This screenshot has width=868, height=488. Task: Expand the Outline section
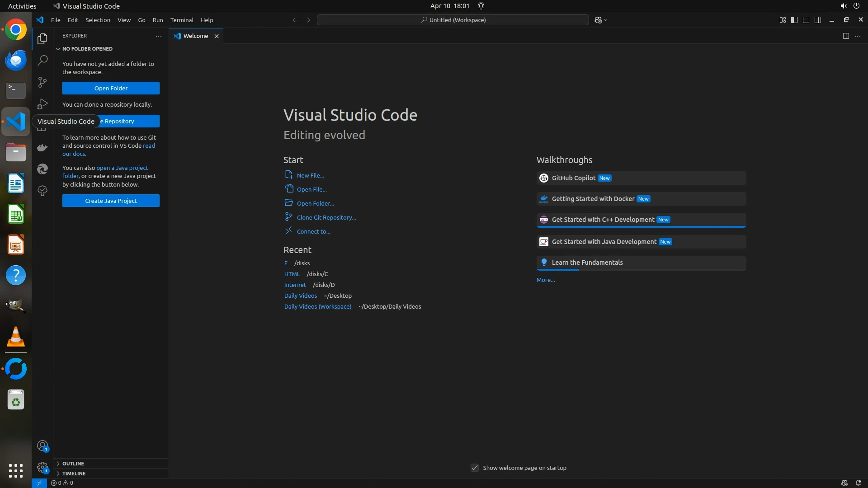(x=73, y=463)
